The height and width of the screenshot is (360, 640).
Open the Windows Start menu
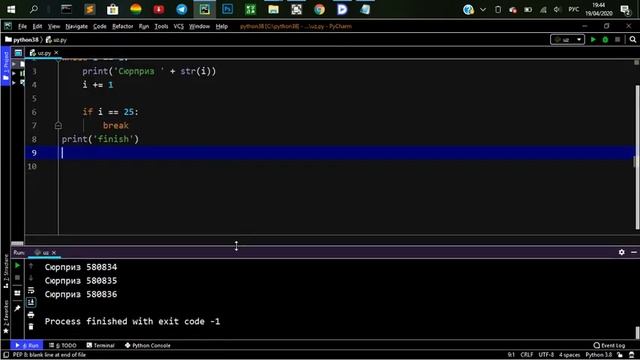tap(11, 9)
